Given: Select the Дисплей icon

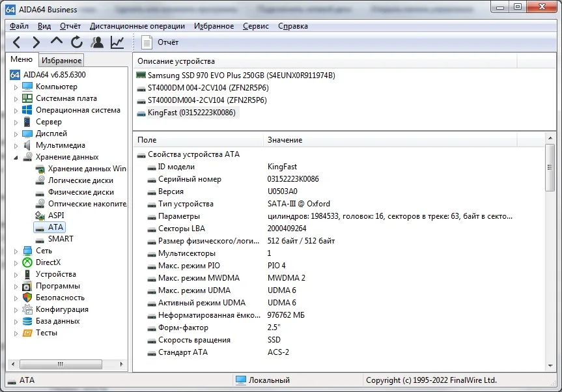Looking at the screenshot, I should click(27, 133).
